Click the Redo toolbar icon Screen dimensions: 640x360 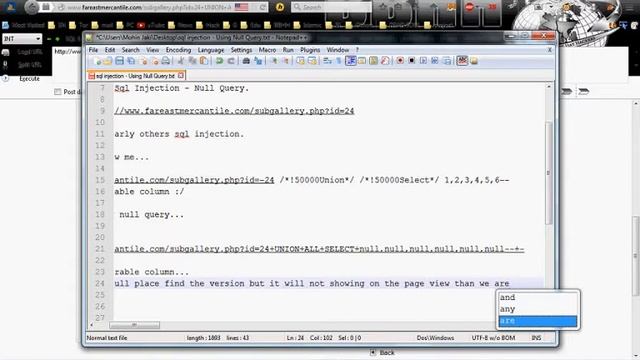[231, 61]
